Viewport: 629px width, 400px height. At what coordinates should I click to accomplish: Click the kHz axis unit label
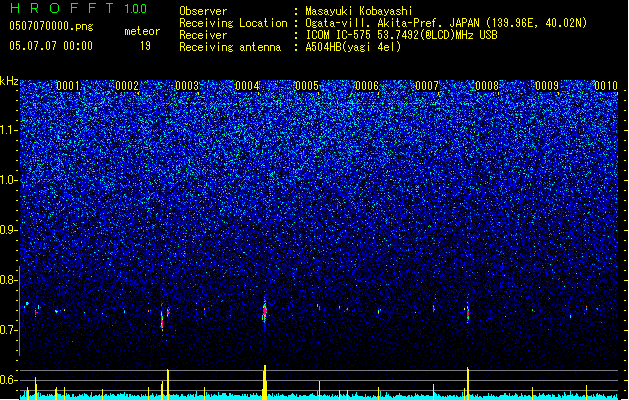(x=9, y=81)
